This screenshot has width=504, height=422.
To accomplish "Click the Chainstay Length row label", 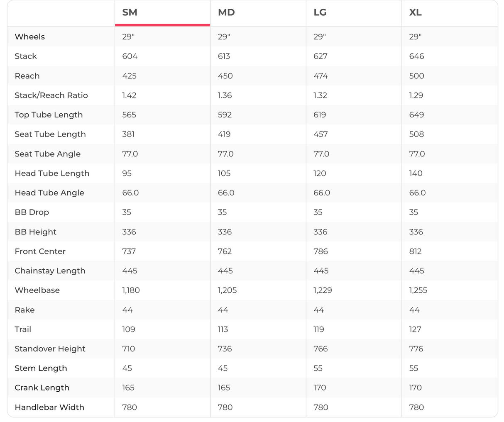I will [x=50, y=271].
